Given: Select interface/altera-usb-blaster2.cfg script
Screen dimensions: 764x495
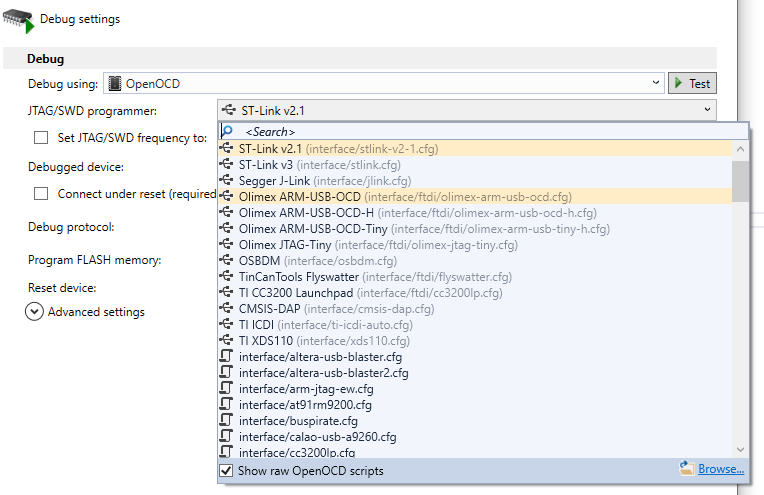Looking at the screenshot, I should coord(475,373).
